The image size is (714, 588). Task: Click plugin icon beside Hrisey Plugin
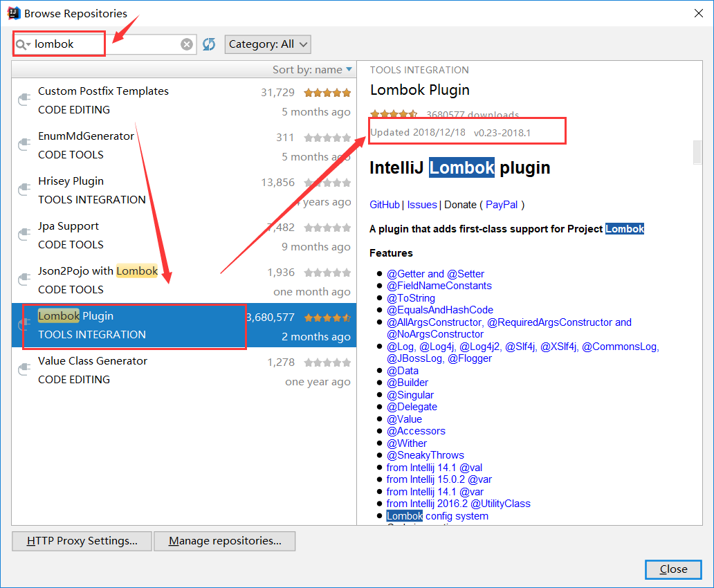[24, 190]
